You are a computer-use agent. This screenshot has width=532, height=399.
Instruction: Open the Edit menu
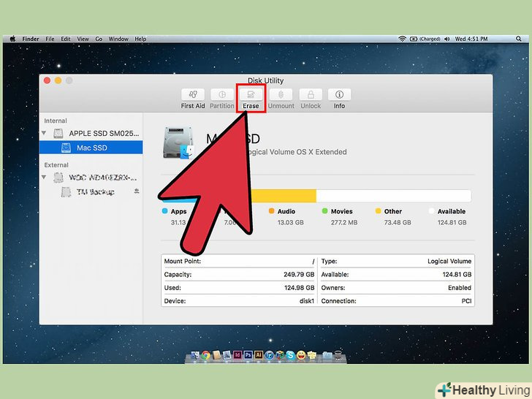point(66,39)
